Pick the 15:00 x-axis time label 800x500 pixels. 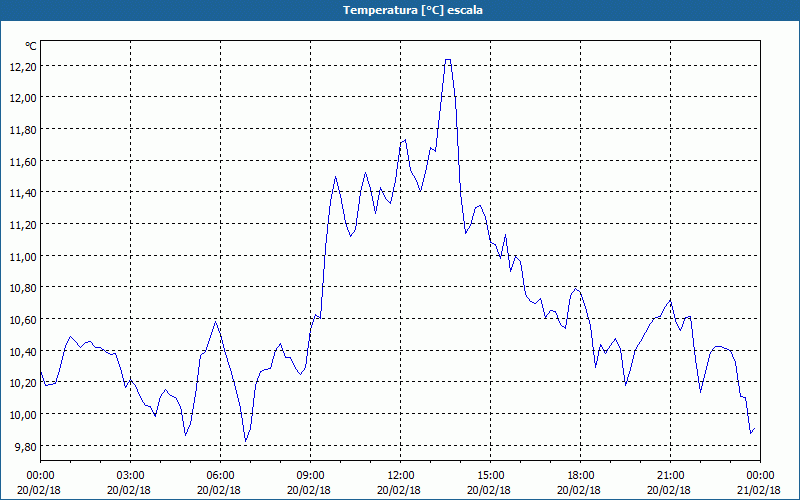pos(490,476)
